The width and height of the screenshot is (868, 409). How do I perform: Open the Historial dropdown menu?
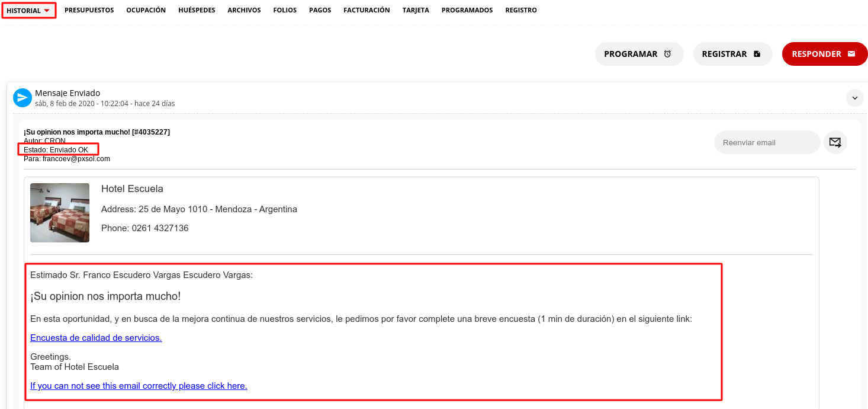(x=28, y=11)
